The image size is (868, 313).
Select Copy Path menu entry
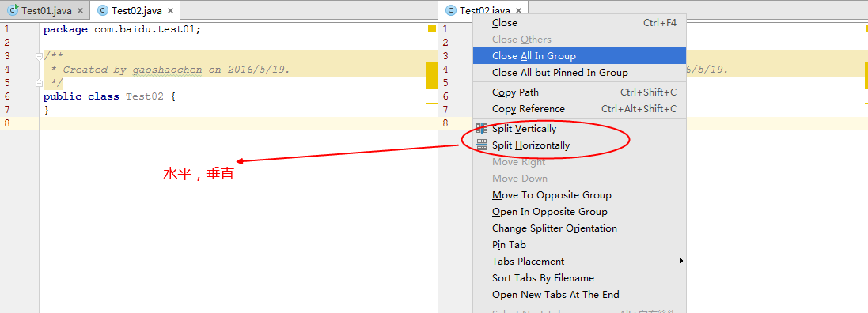[579, 92]
